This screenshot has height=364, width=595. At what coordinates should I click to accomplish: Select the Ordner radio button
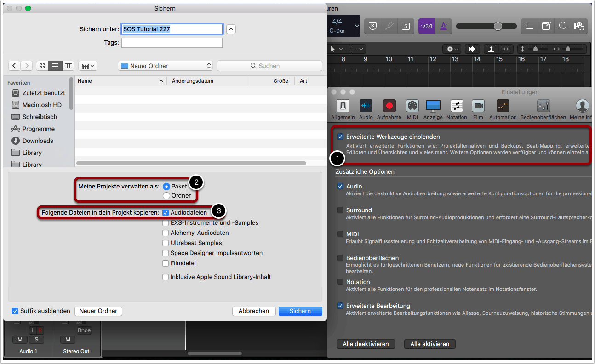point(166,196)
